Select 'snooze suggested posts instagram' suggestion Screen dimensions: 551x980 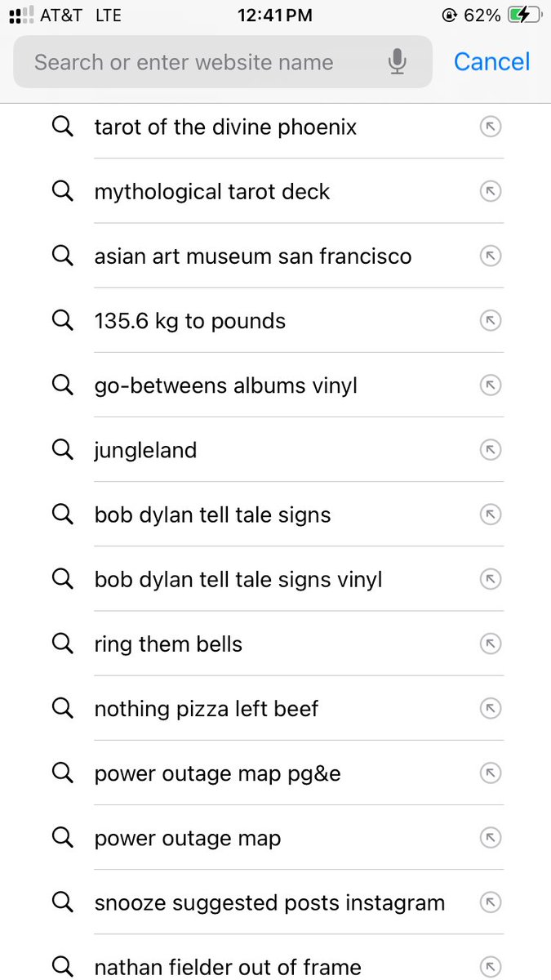[269, 902]
